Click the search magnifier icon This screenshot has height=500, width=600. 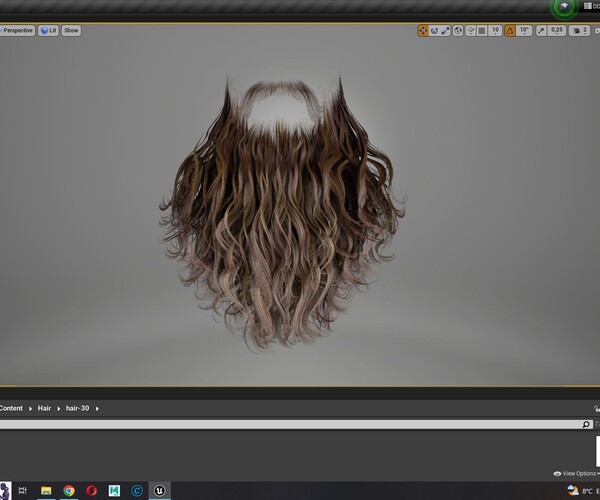pyautogui.click(x=586, y=424)
